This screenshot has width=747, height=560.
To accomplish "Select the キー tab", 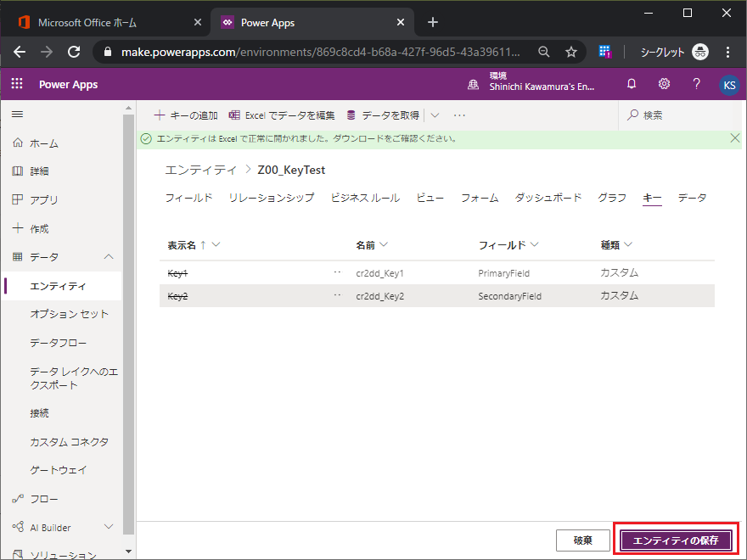I will 652,198.
